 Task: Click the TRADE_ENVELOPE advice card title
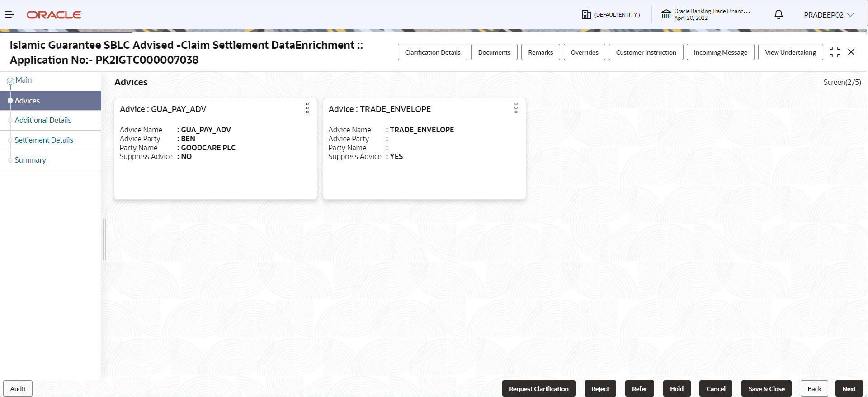pos(380,109)
